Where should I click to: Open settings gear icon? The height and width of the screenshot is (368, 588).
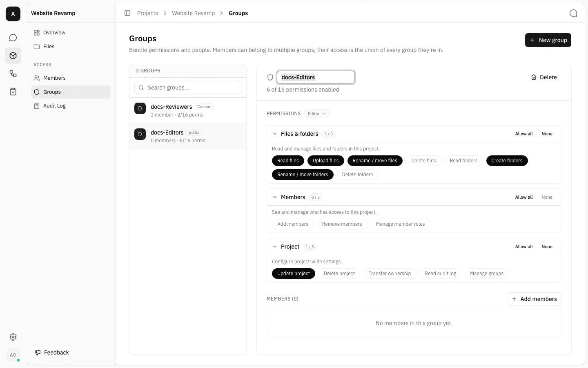click(x=13, y=337)
